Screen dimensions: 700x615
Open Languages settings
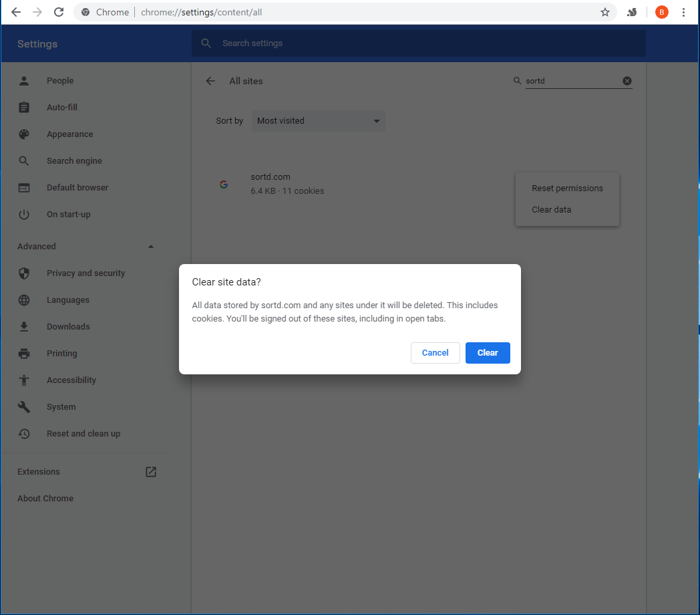[68, 300]
